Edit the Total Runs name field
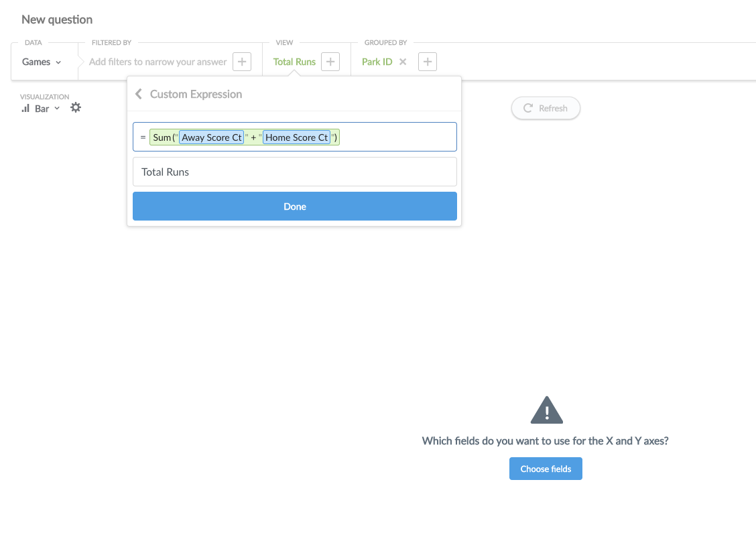 (295, 172)
